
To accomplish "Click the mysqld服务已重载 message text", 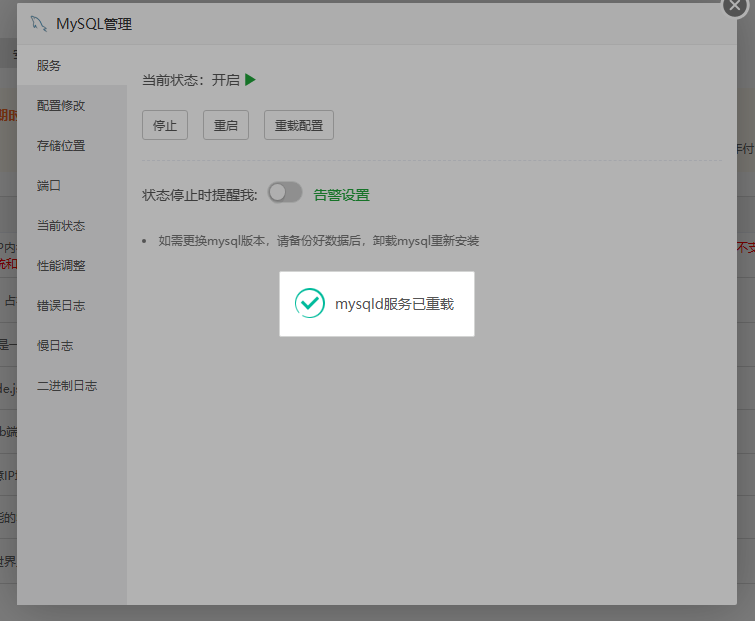I will click(x=394, y=304).
